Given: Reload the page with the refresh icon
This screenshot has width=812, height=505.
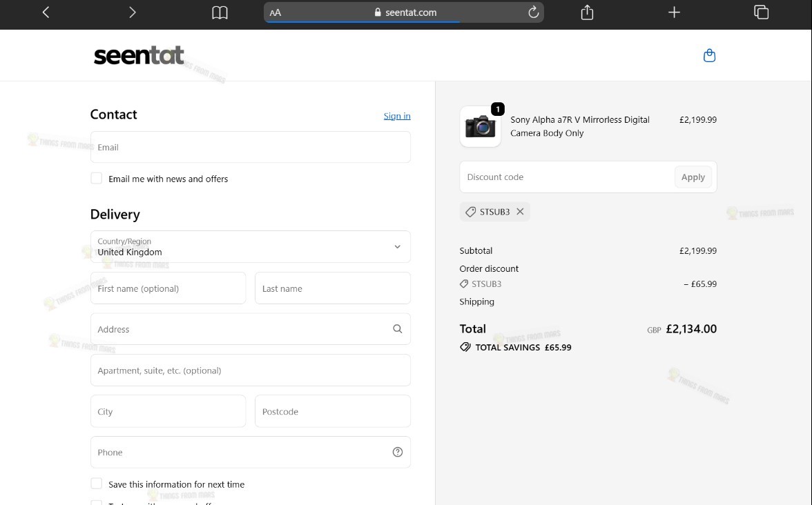Looking at the screenshot, I should click(533, 12).
